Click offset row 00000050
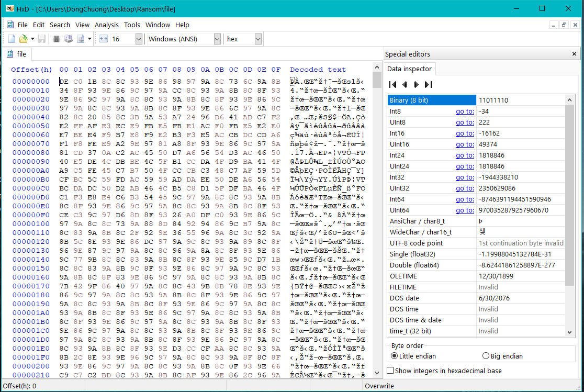 [x=31, y=126]
